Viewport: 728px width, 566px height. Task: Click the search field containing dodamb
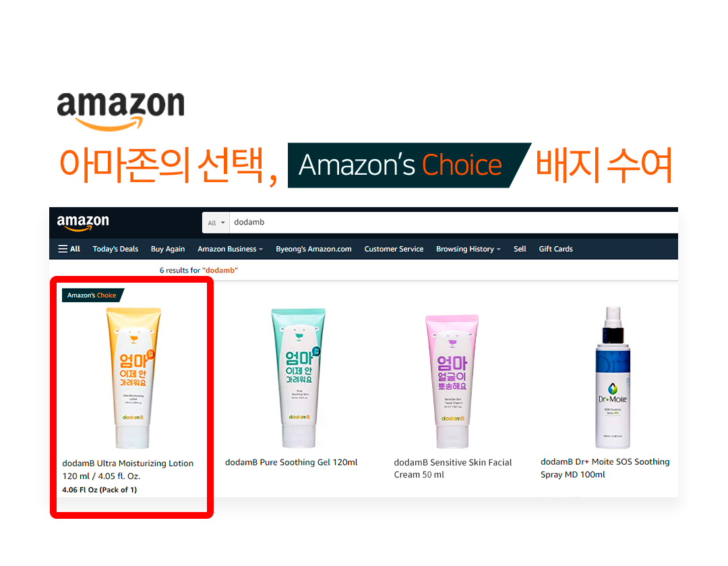[454, 223]
